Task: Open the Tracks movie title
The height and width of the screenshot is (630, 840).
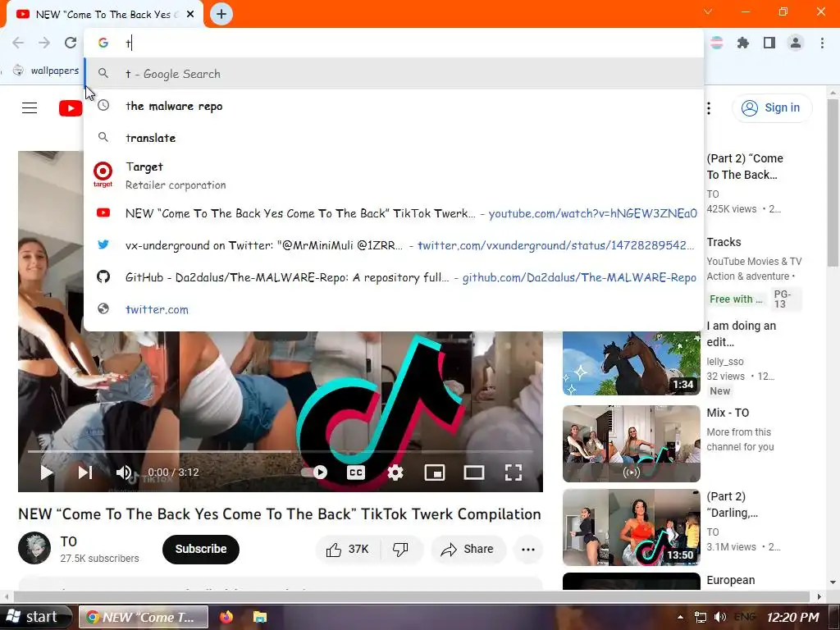Action: point(724,242)
